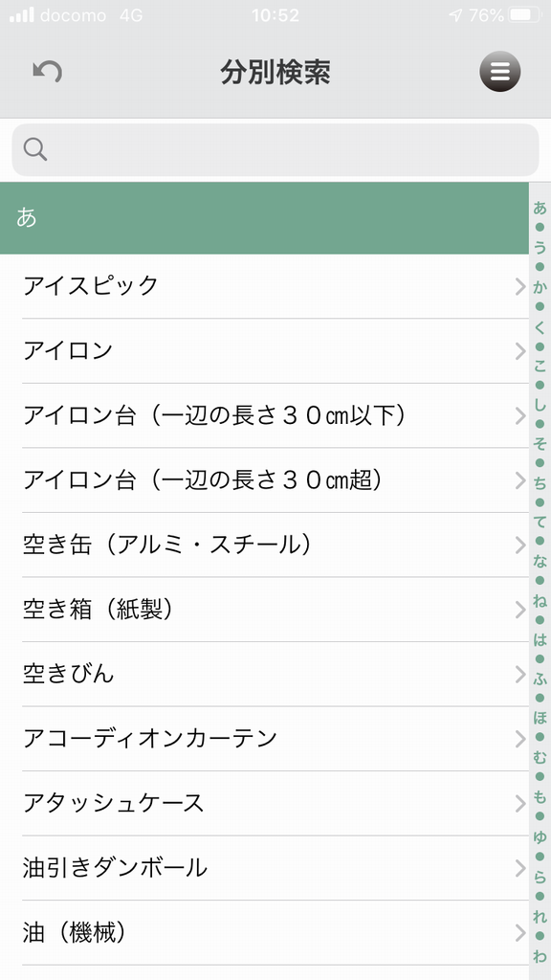The image size is (551, 980).
Task: Open chevron for 空き箱（紙製）
Action: tap(520, 610)
